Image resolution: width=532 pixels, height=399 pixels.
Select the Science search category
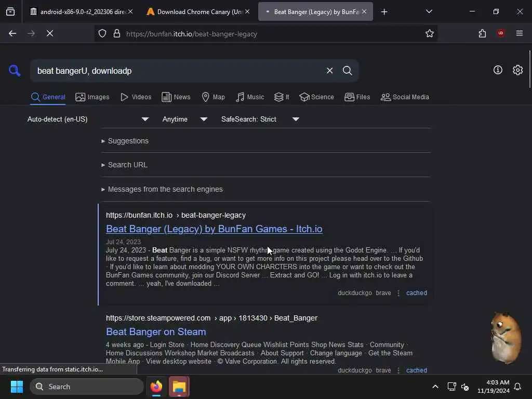[316, 97]
